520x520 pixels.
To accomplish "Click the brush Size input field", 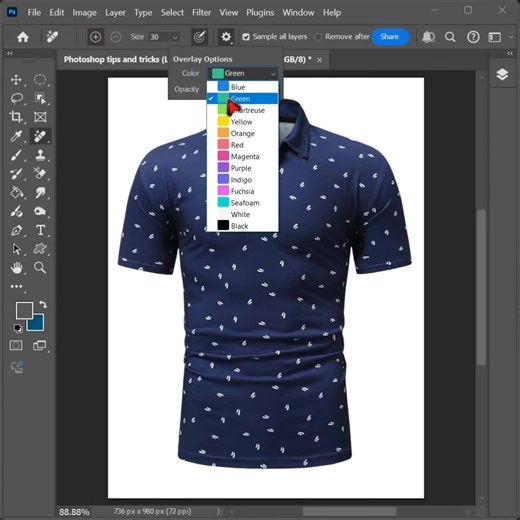I will click(158, 37).
